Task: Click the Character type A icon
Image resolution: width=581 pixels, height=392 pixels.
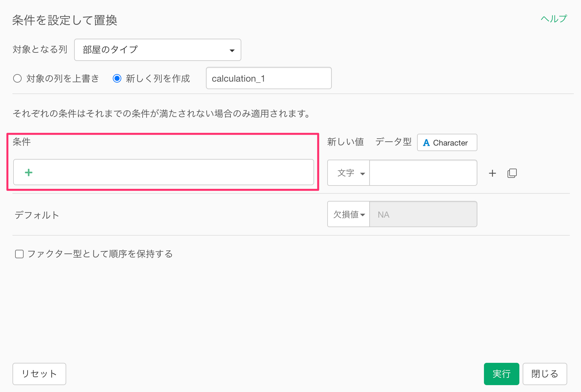Action: coord(426,143)
